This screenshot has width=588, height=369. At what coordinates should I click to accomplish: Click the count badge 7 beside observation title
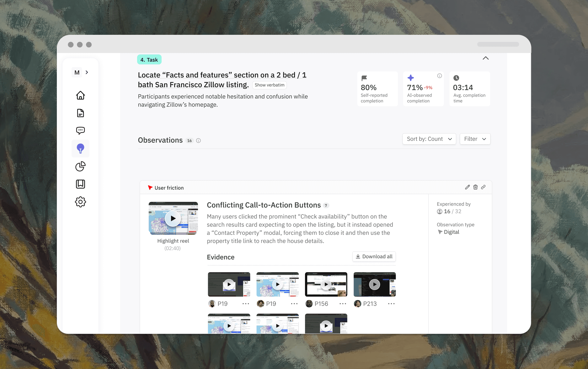coord(326,206)
